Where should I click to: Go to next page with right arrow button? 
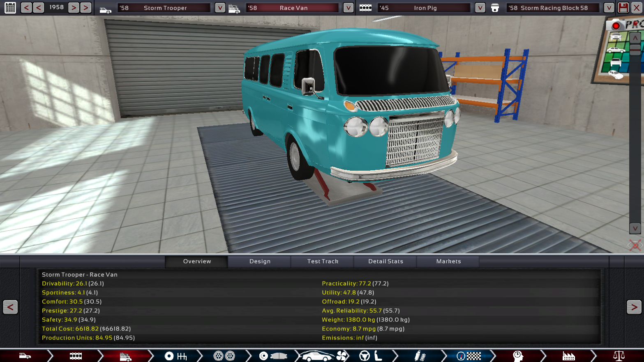pos(634,307)
